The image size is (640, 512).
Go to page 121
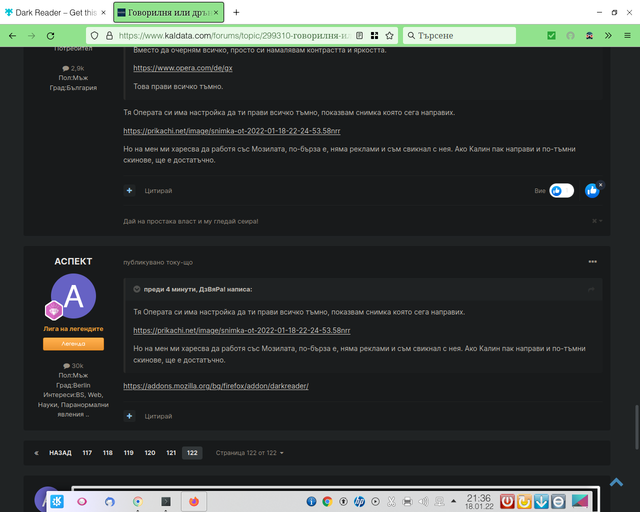[x=171, y=453]
